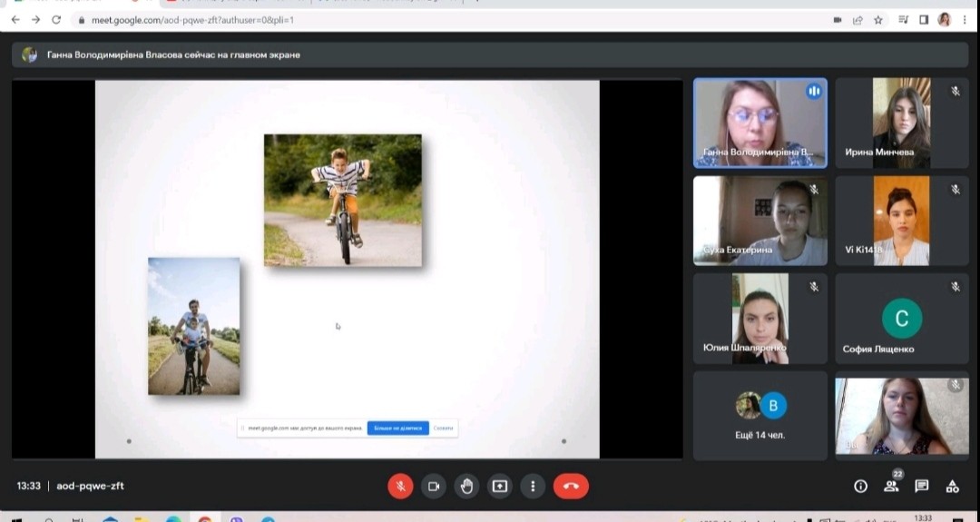Open Chrome's three-dot menu
Image resolution: width=980 pixels, height=522 pixels.
tap(964, 19)
